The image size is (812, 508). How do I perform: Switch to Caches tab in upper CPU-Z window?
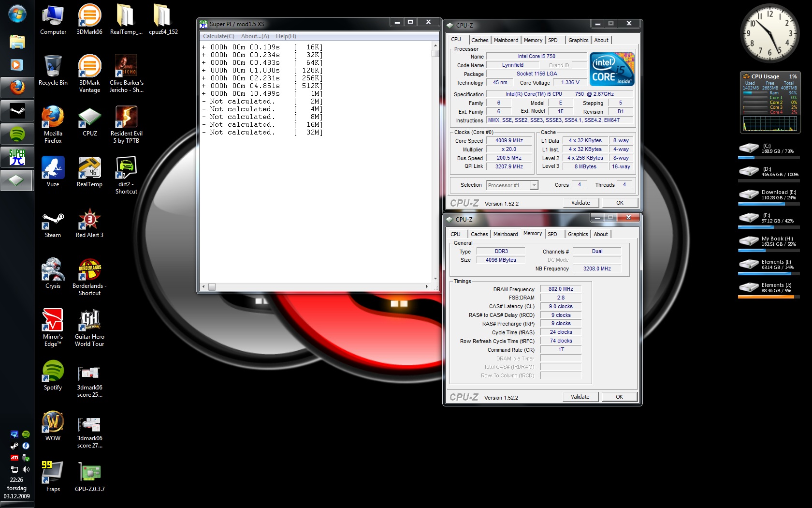point(479,40)
